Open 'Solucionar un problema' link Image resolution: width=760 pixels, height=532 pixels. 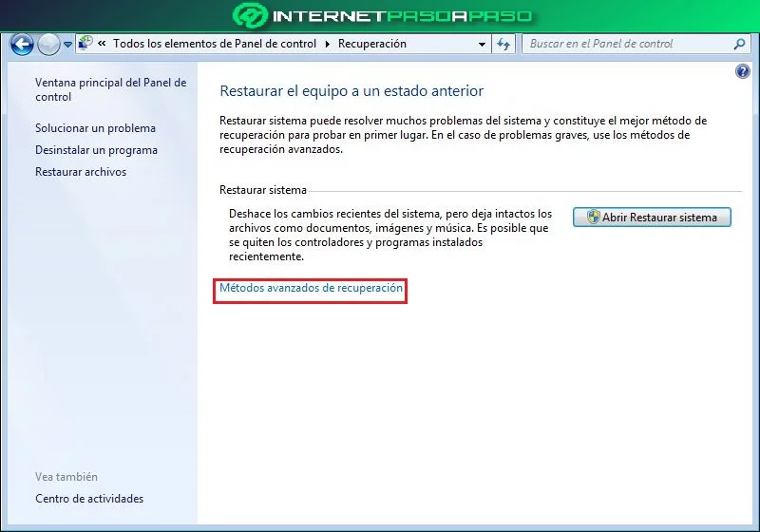(95, 128)
